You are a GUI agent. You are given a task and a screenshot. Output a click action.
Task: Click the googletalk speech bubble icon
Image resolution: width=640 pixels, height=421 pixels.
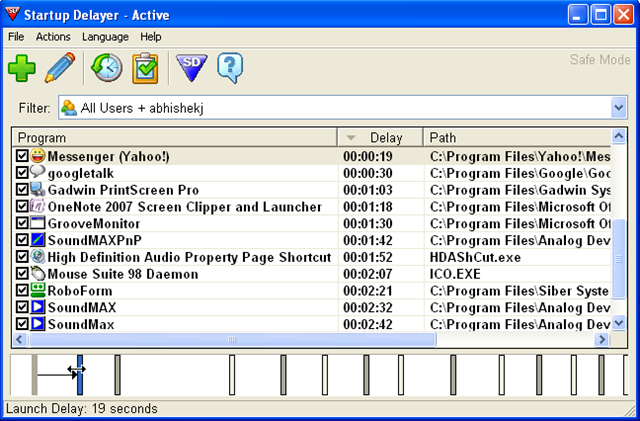pyautogui.click(x=38, y=173)
